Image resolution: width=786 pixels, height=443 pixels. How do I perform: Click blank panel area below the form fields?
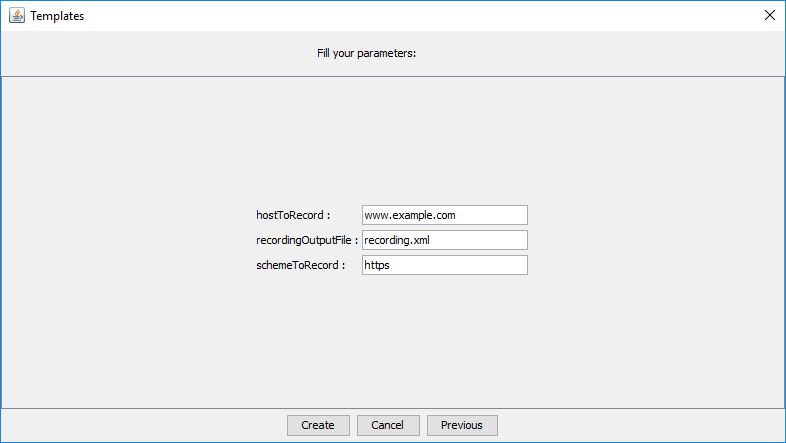click(392, 340)
